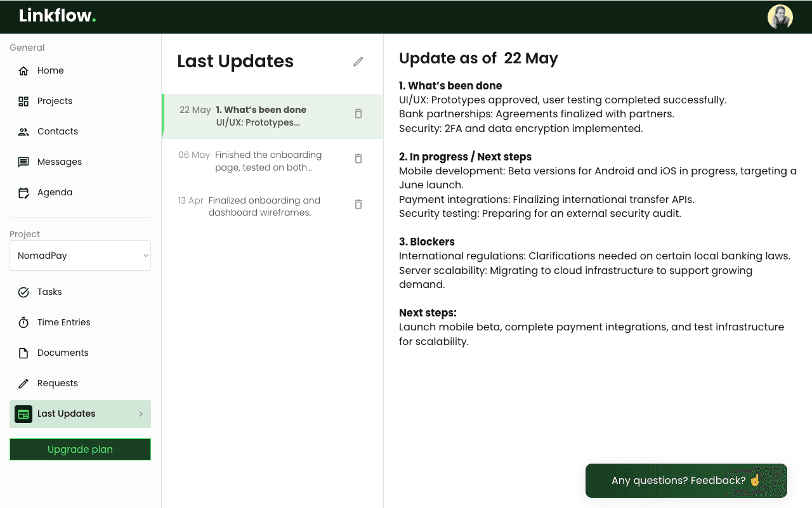The image size is (812, 508).
Task: Click the Time Entries stopwatch icon
Action: point(23,322)
